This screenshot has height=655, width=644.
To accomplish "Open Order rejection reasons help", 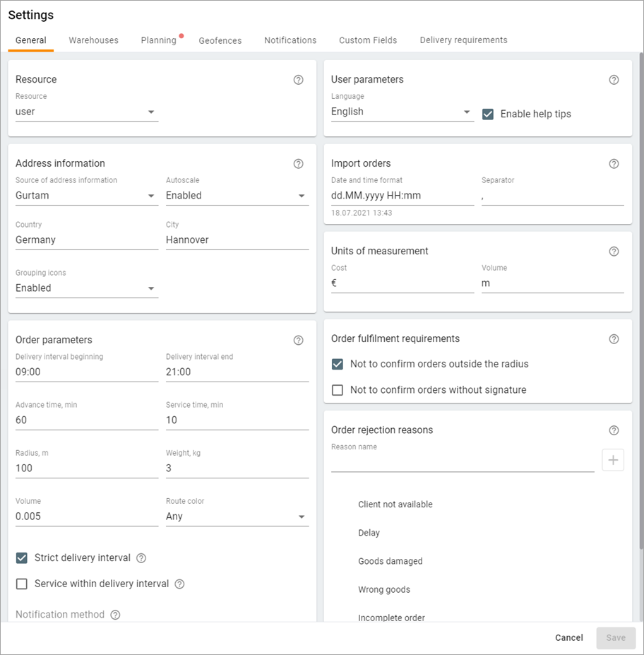I will pyautogui.click(x=614, y=430).
